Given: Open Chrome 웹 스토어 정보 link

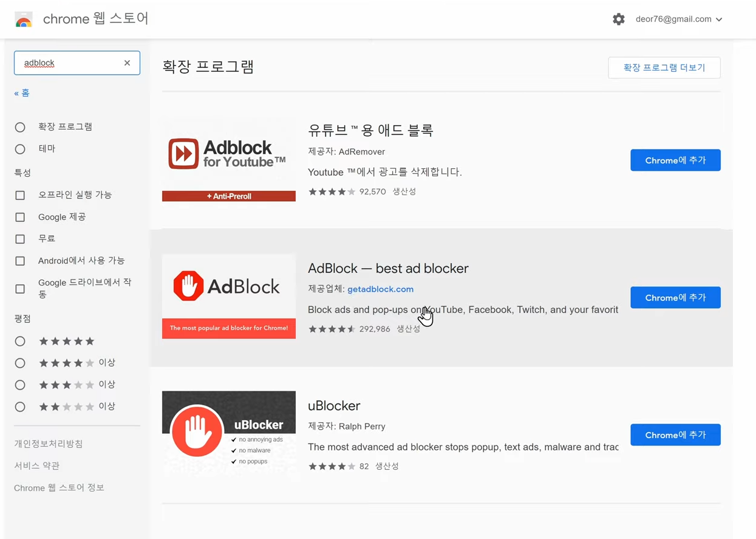Looking at the screenshot, I should coord(59,487).
